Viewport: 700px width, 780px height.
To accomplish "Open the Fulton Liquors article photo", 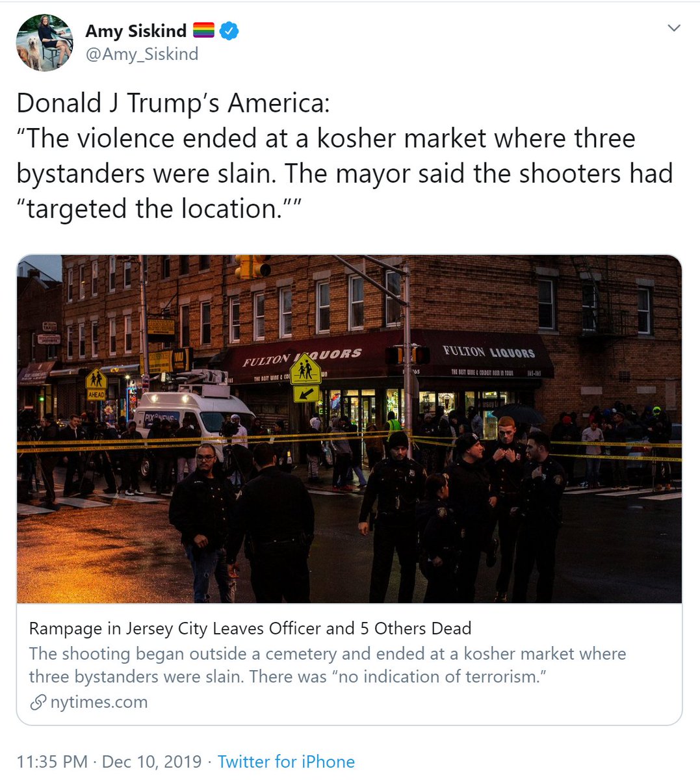I will click(x=349, y=429).
